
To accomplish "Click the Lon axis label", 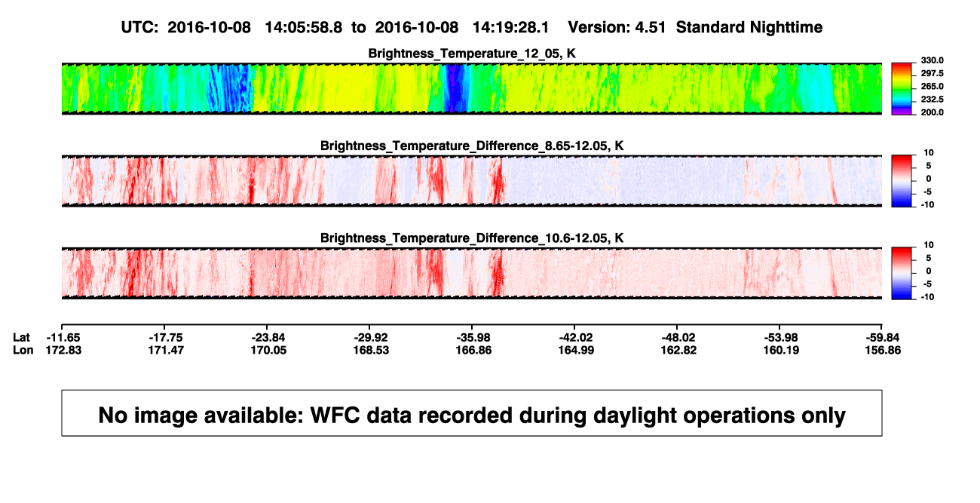I will click(23, 350).
